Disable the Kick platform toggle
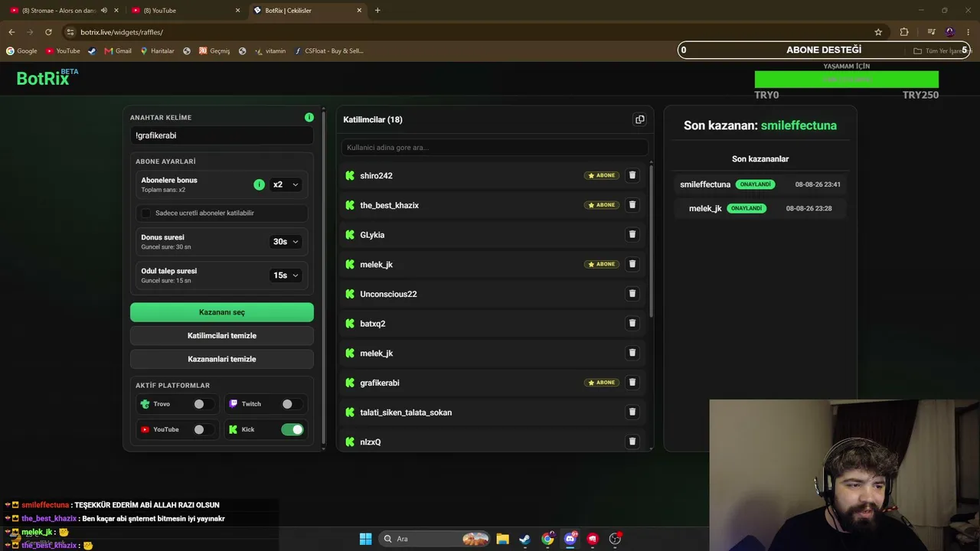This screenshot has height=551, width=980. tap(292, 429)
